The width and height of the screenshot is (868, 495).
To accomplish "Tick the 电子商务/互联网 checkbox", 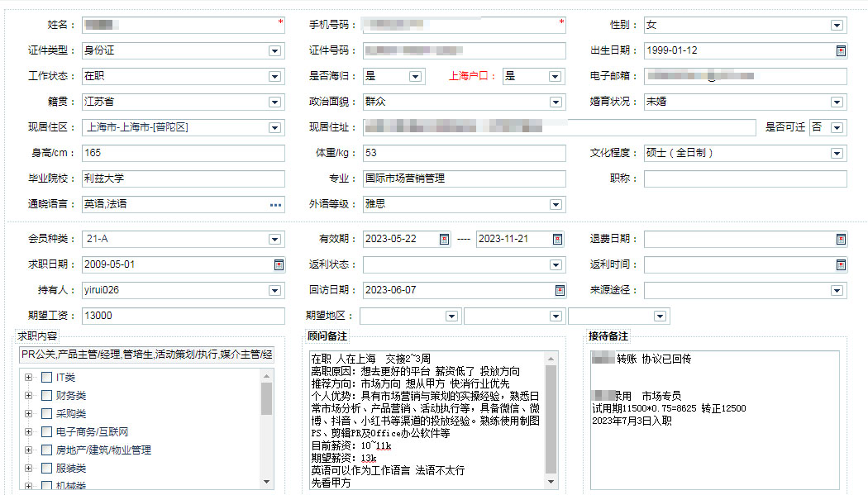I will click(46, 432).
